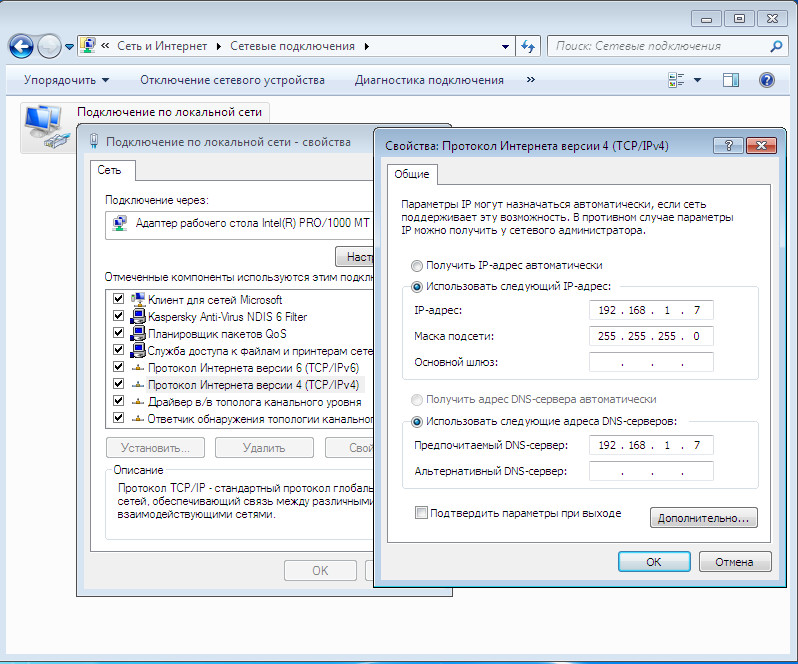Click the Клиент для сетей Microsoft icon
The image size is (798, 664).
[x=138, y=299]
